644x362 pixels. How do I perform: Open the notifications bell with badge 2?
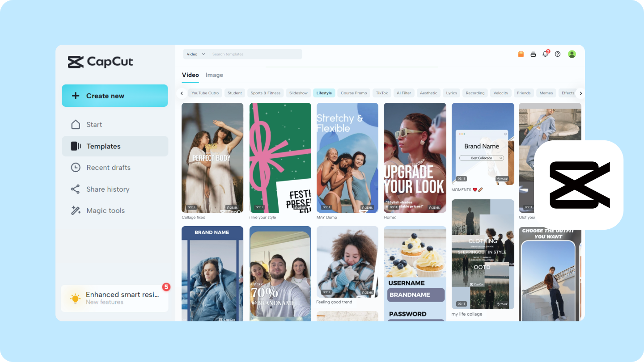tap(545, 54)
